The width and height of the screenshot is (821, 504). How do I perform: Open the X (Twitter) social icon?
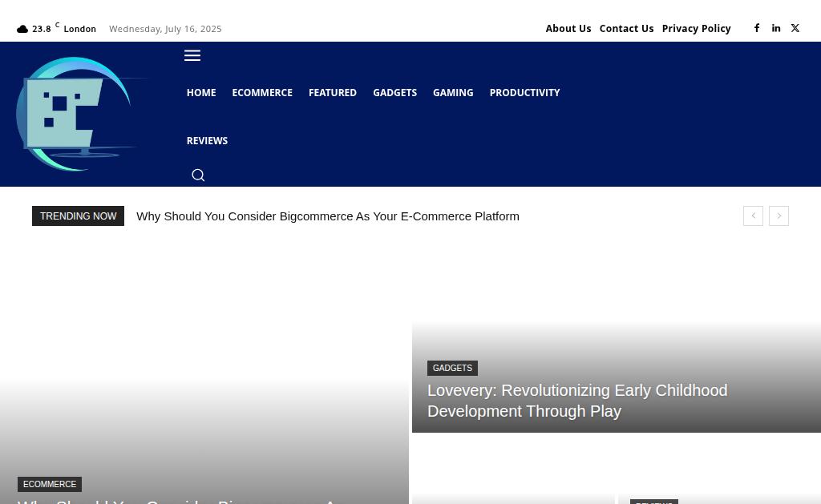tap(795, 28)
